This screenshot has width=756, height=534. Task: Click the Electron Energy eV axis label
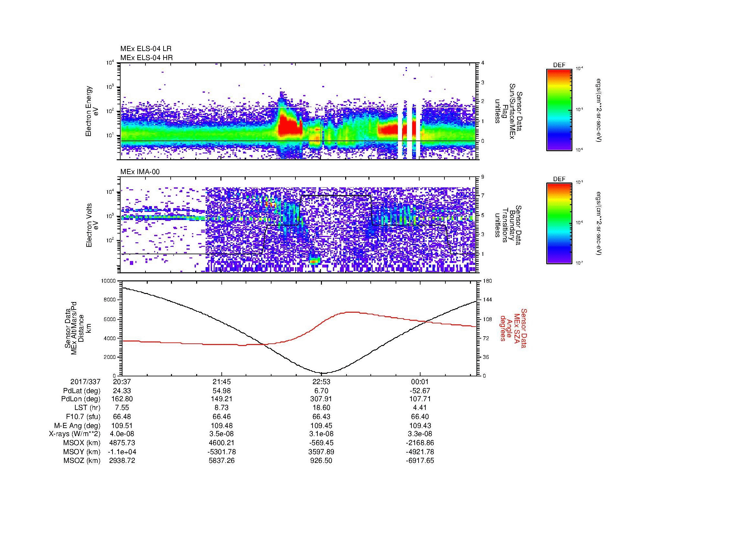[92, 111]
